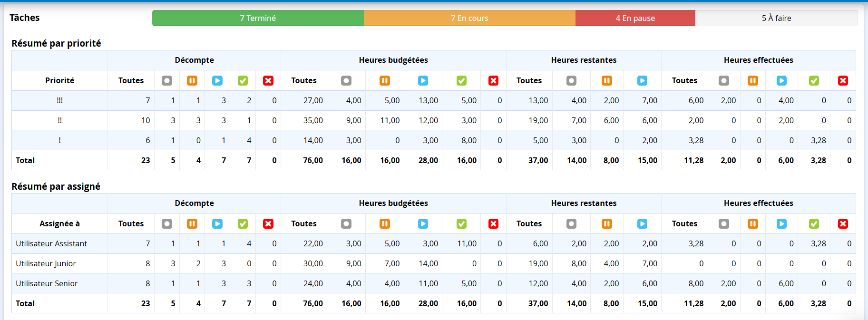Click 'Heures effectuées' group header in priority table
The width and height of the screenshot is (868, 320).
click(758, 60)
